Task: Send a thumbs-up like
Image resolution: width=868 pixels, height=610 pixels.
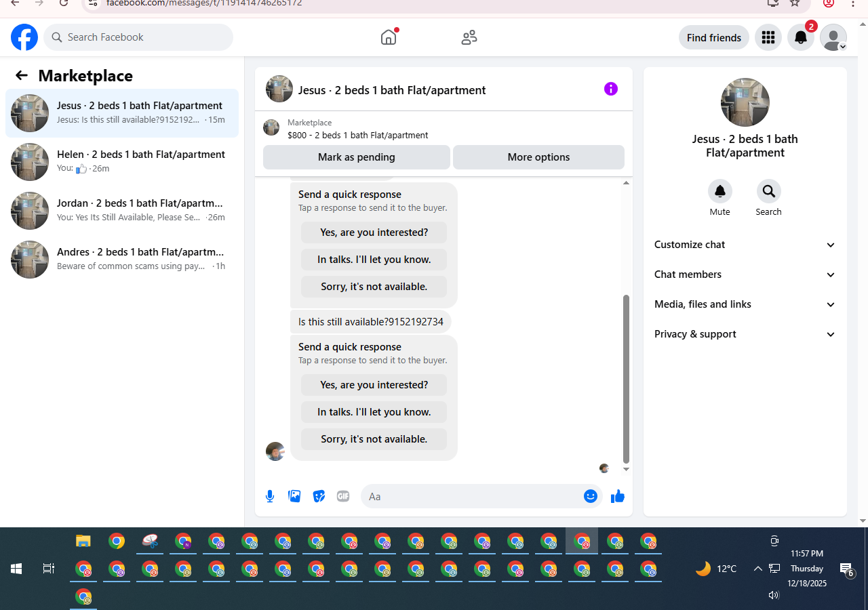Action: (617, 496)
